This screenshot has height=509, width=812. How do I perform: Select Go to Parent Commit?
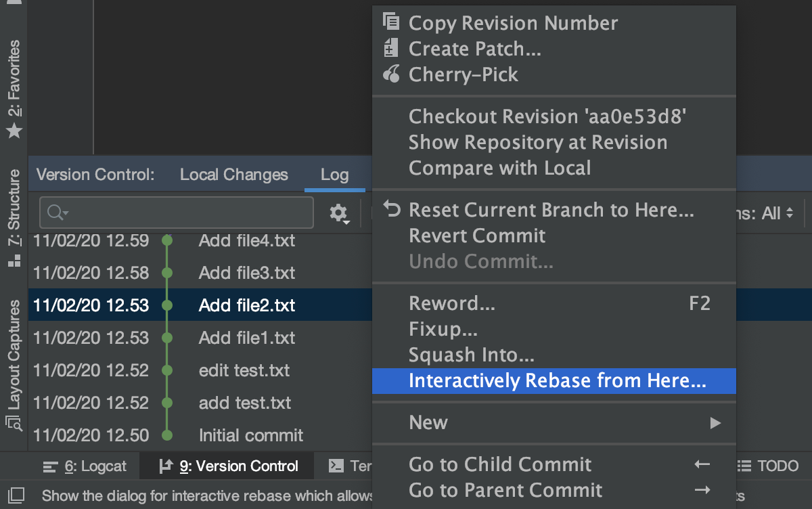click(x=554, y=490)
